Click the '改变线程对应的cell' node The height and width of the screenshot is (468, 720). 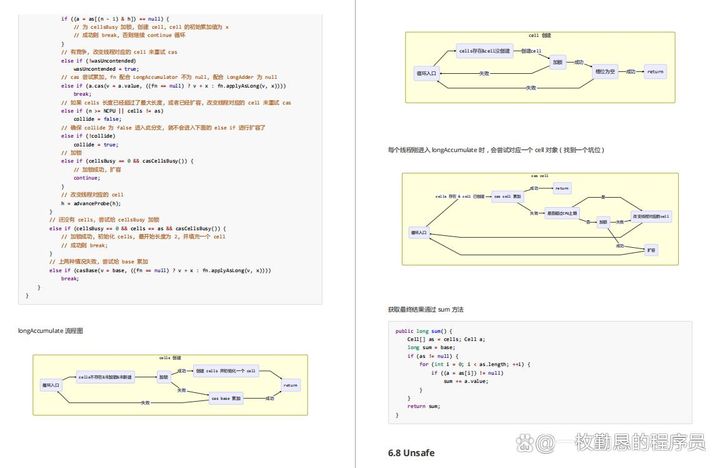coord(651,216)
